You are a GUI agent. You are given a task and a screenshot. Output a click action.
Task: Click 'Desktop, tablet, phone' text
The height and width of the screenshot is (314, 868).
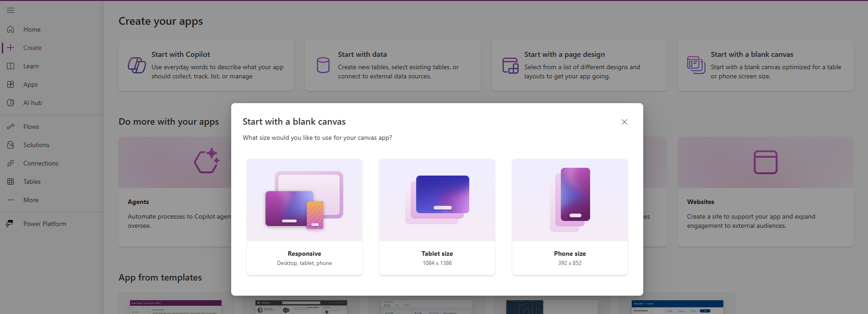(304, 263)
